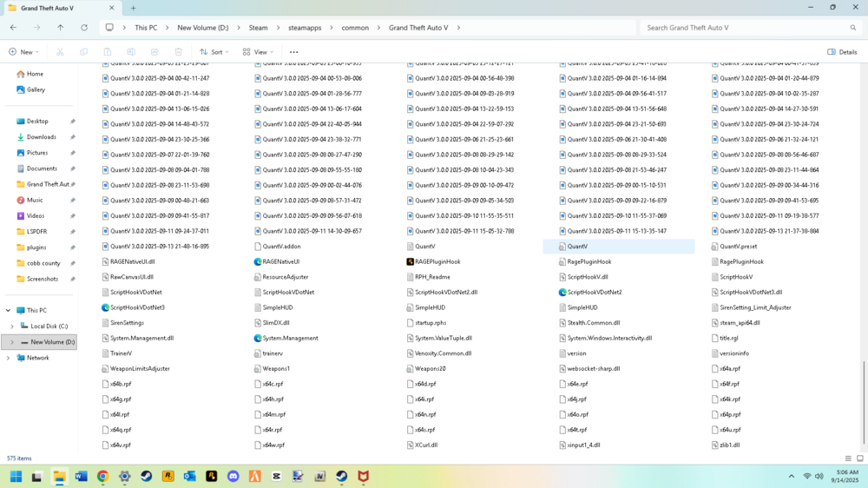Go up one folder level arrow
The height and width of the screenshot is (488, 868).
click(x=61, y=28)
